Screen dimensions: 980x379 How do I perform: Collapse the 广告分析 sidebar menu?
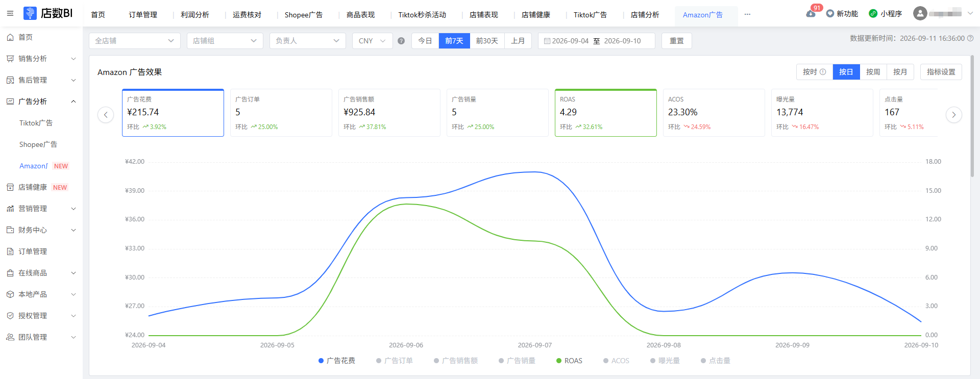[73, 102]
